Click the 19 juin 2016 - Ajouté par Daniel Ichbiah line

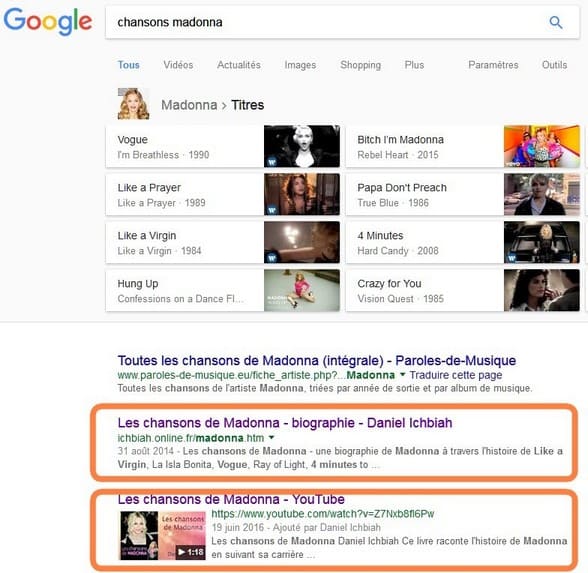tap(296, 527)
